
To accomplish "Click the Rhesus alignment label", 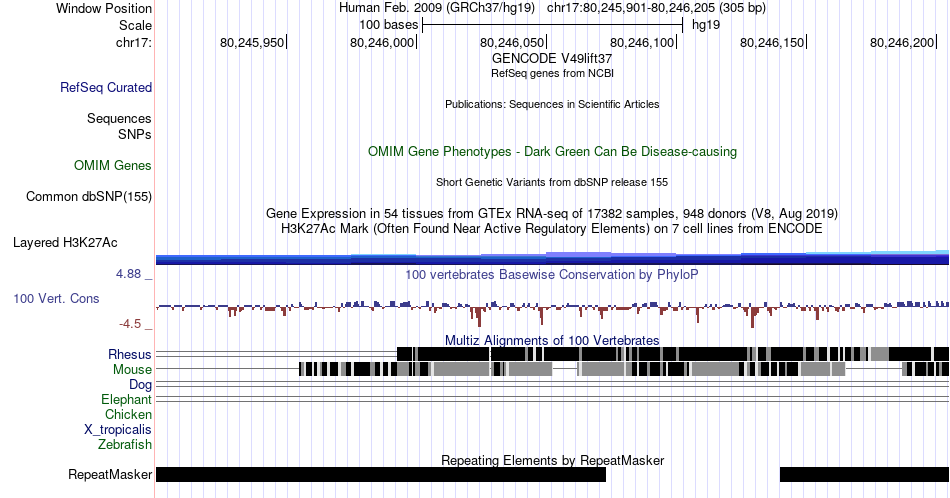I will coord(130,354).
